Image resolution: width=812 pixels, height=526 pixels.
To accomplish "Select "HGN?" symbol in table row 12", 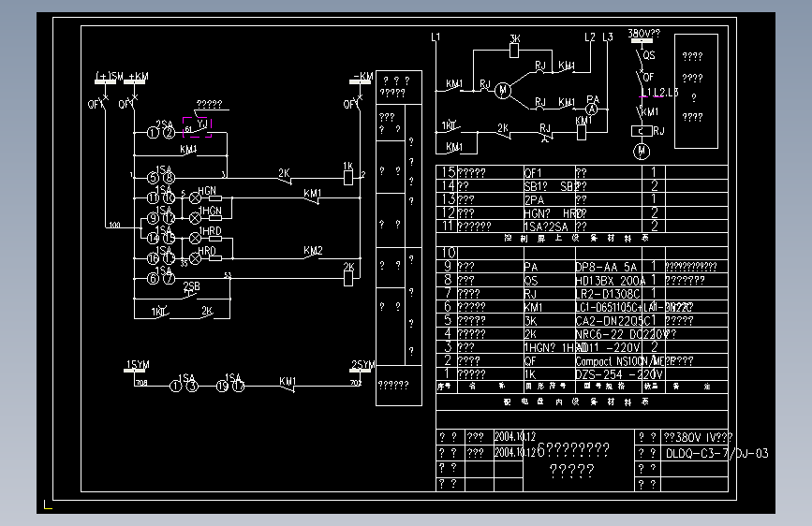I will 538,213.
